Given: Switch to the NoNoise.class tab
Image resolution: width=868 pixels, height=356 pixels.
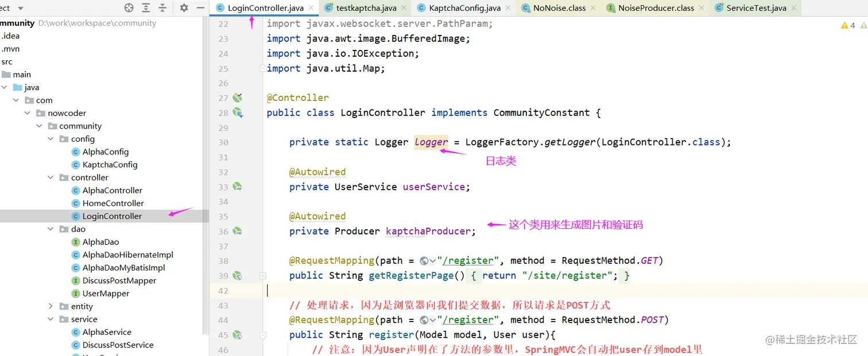Looking at the screenshot, I should [x=559, y=8].
